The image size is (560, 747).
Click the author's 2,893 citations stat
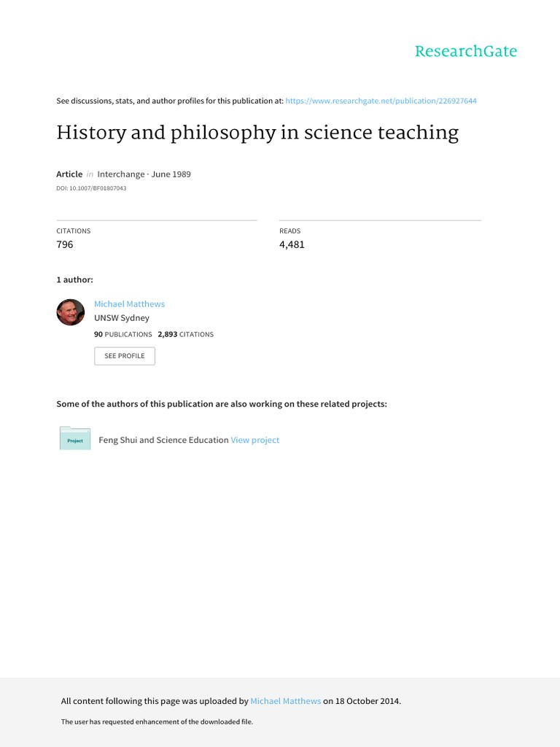click(185, 334)
